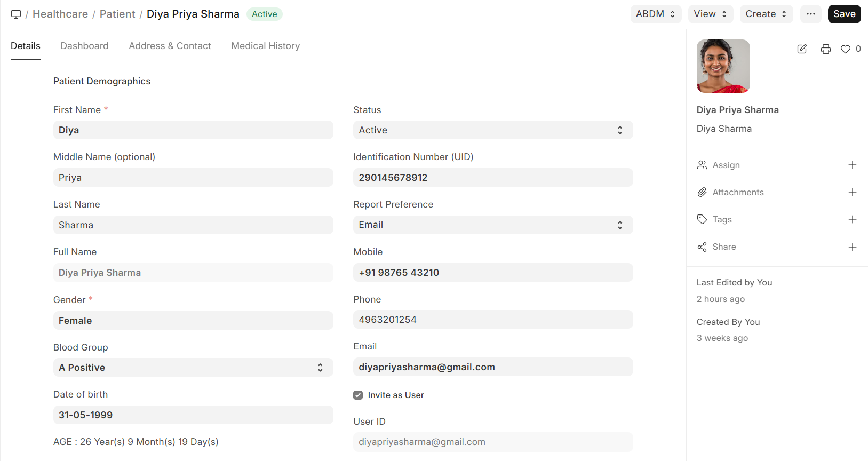Open the Blood Group dropdown
Screen dimensions: 868x461
coord(193,368)
